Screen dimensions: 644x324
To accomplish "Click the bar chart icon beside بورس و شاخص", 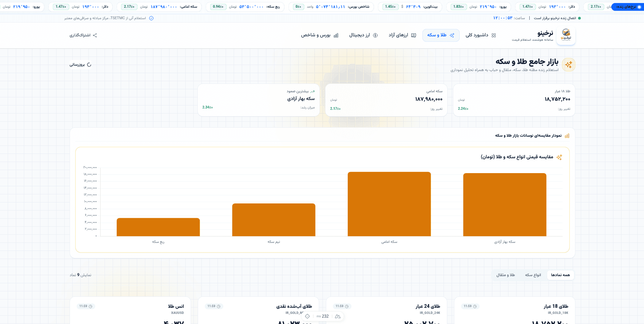I will pos(336,35).
